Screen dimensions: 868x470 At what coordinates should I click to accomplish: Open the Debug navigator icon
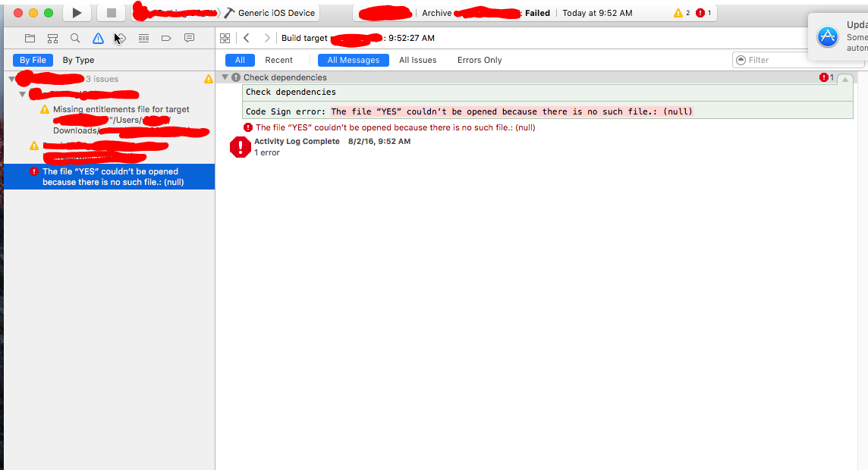(x=143, y=38)
